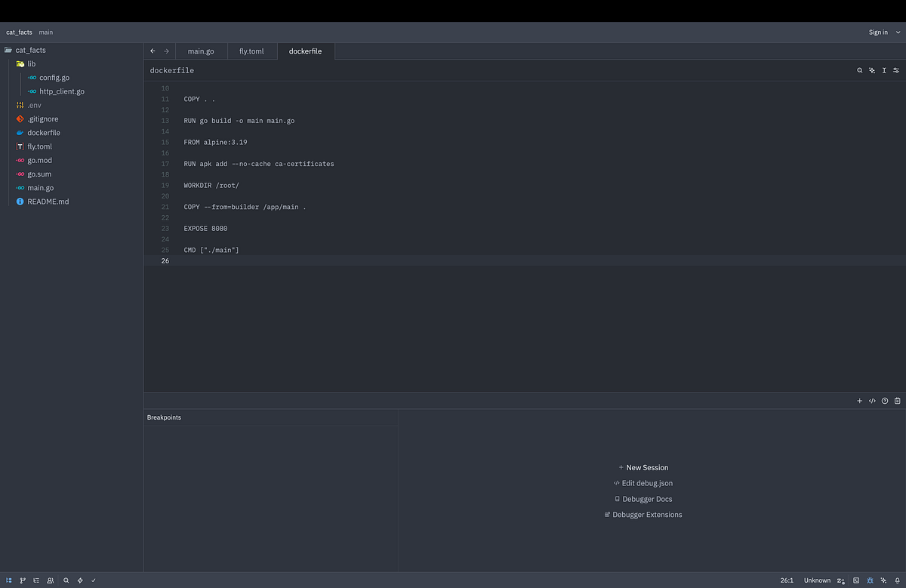The width and height of the screenshot is (906, 588).
Task: Open Debugger Docs link
Action: (643, 499)
